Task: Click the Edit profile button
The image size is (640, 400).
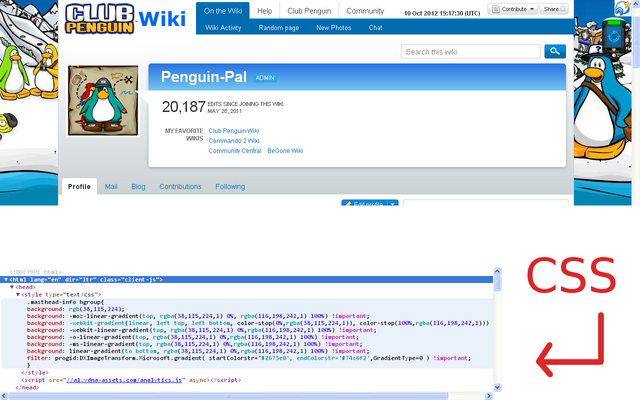Action: pyautogui.click(x=364, y=203)
